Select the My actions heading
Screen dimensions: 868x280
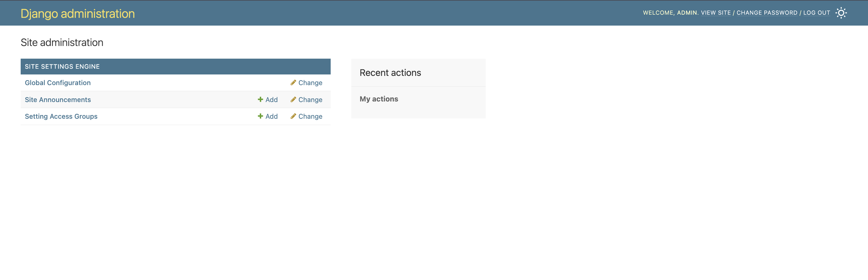(379, 99)
